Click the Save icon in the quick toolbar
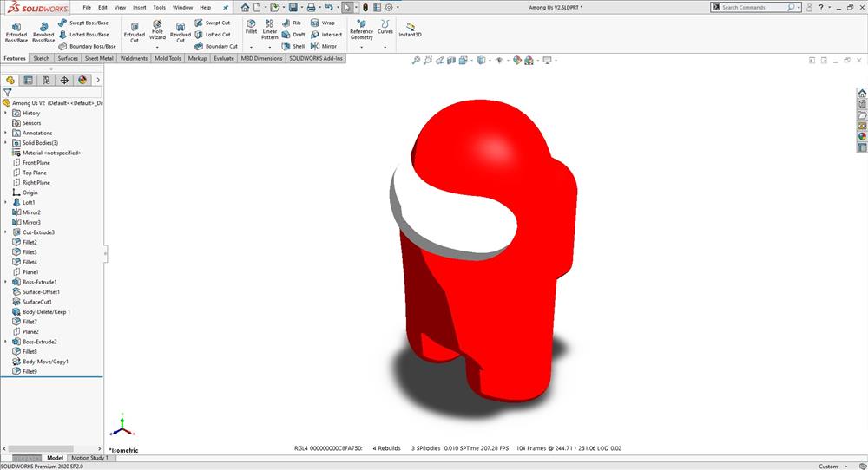This screenshot has height=470, width=868. pos(293,7)
